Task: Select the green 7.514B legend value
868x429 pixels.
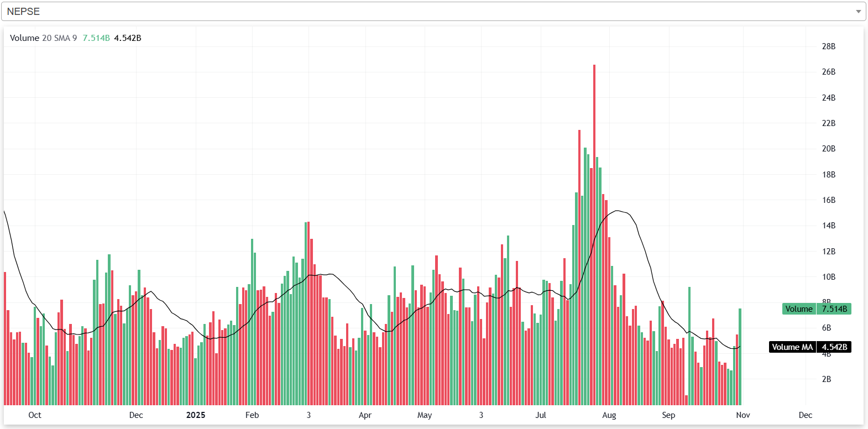Action: click(x=96, y=38)
